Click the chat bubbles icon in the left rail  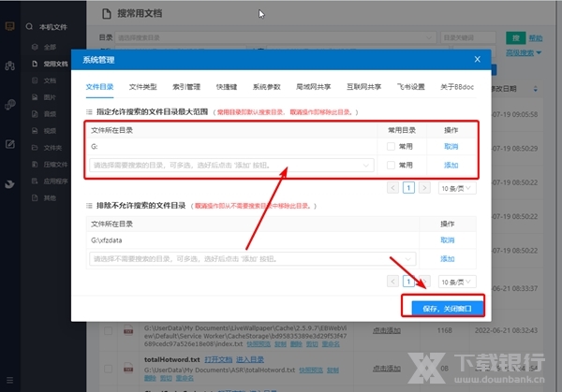click(x=9, y=105)
